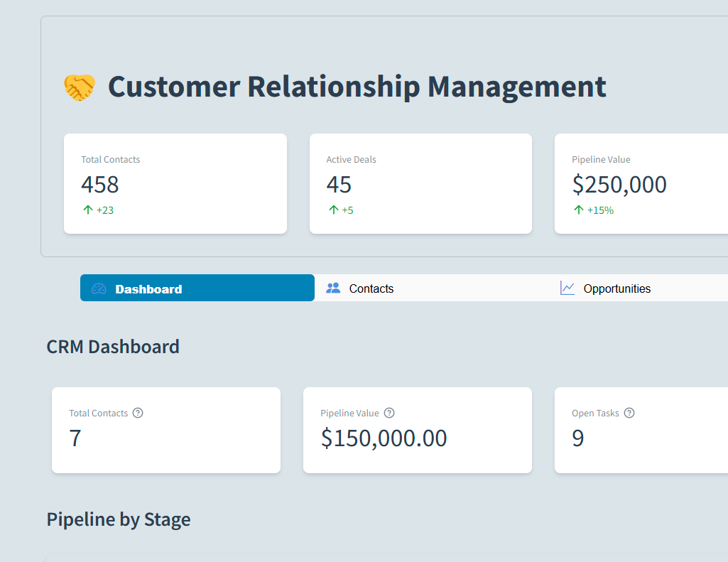The image size is (728, 562).
Task: Open the help tooltip icon beside Open Tasks
Action: tap(629, 413)
